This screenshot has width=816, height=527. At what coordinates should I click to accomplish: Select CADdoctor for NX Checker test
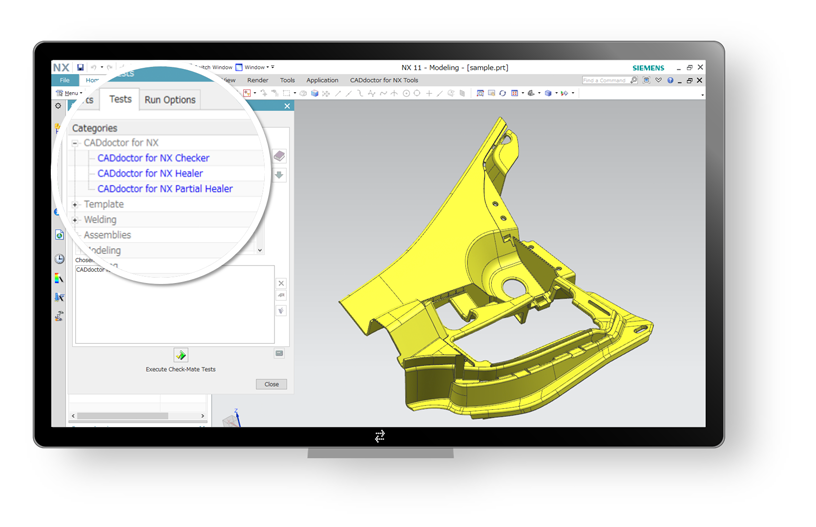tap(153, 158)
